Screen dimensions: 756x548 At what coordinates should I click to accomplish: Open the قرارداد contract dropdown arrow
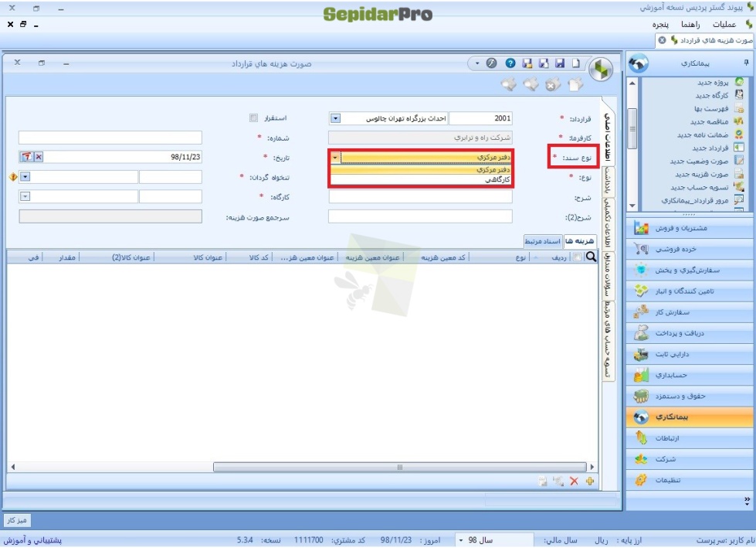tap(335, 118)
